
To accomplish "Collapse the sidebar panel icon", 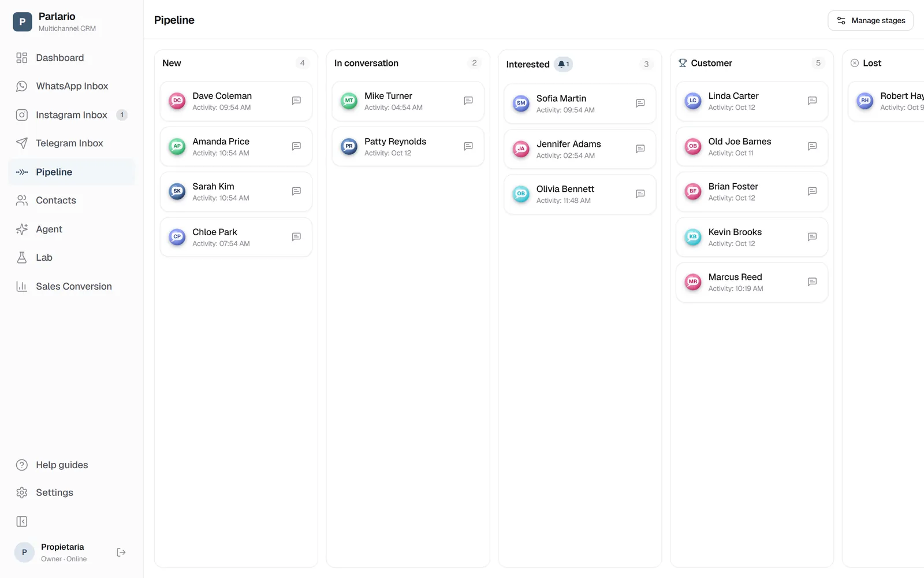I will [22, 522].
